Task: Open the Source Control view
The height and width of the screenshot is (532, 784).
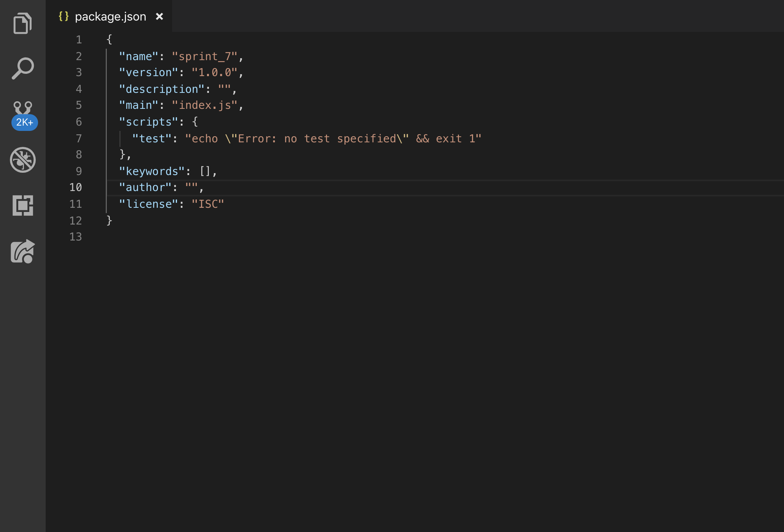Action: point(22,108)
